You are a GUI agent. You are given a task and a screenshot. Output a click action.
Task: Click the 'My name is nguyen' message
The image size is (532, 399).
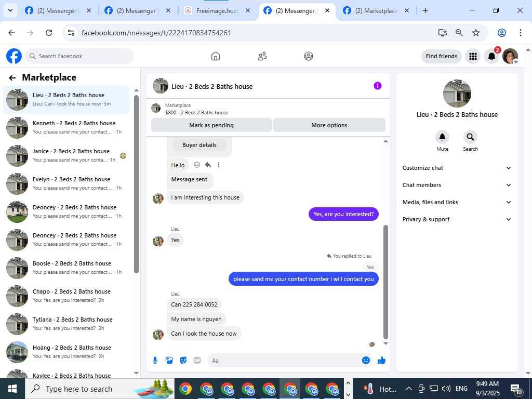[196, 319]
